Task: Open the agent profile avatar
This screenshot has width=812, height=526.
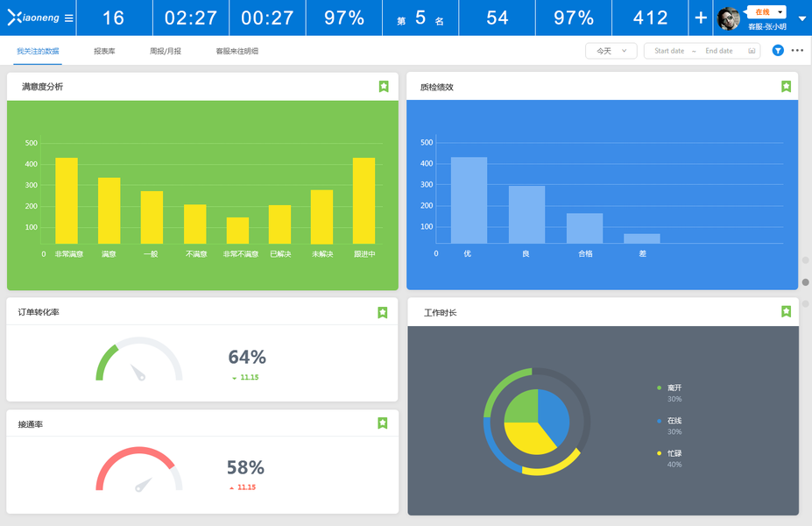Action: click(729, 18)
